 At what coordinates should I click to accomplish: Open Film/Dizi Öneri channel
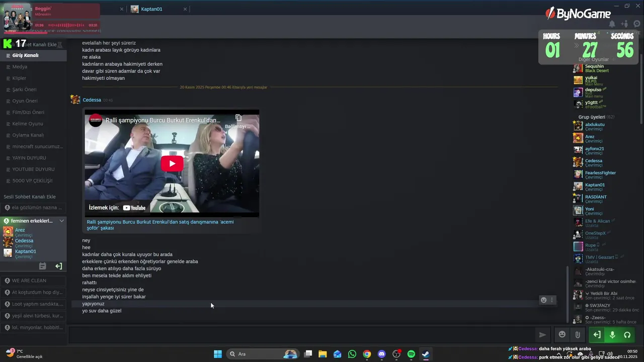pyautogui.click(x=33, y=112)
